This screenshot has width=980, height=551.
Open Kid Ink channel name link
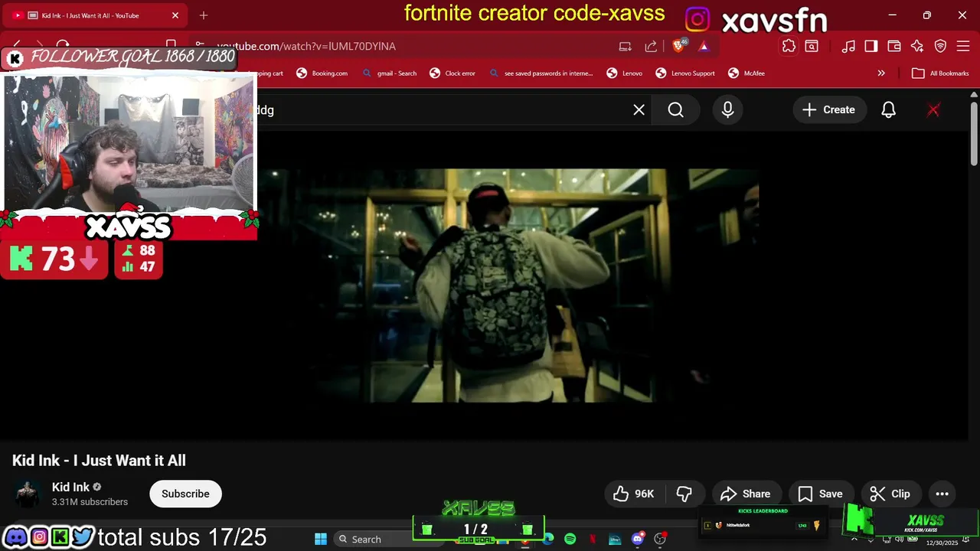pos(70,487)
